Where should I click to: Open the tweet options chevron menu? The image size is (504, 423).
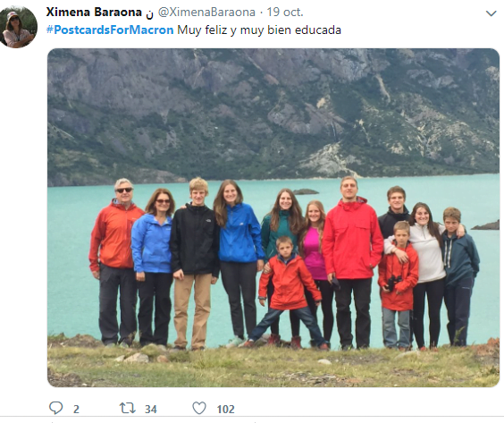pyautogui.click(x=491, y=13)
